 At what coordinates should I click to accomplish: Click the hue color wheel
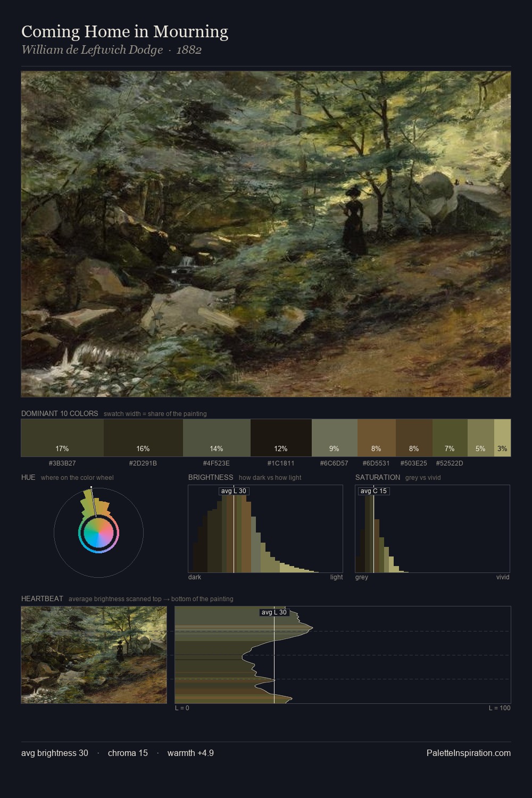98,532
